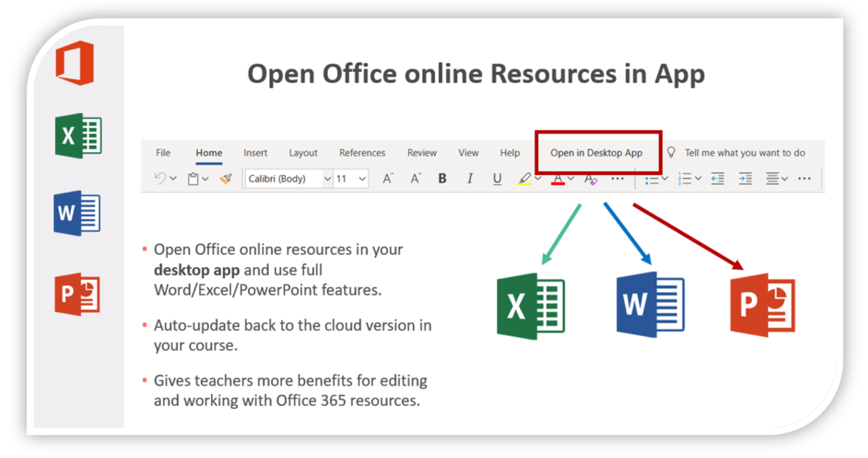Click the Shrink Font icon
This screenshot has width=868, height=458.
point(415,179)
